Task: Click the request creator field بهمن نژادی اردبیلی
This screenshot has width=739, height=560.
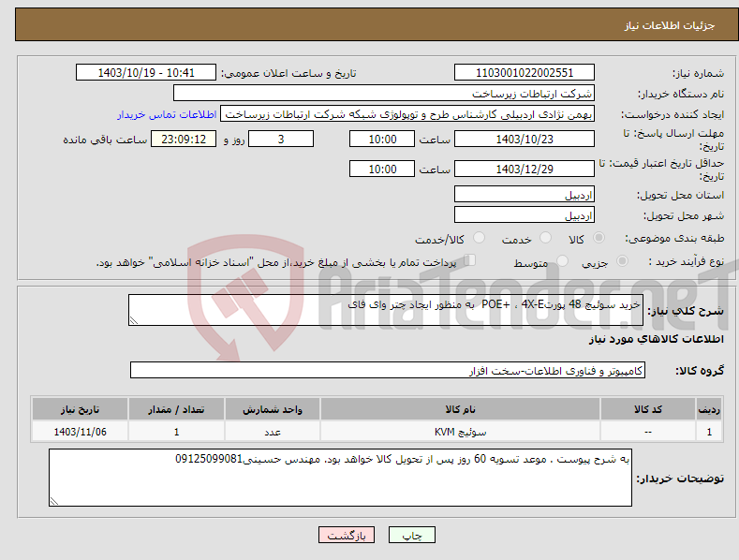Action: point(407,114)
